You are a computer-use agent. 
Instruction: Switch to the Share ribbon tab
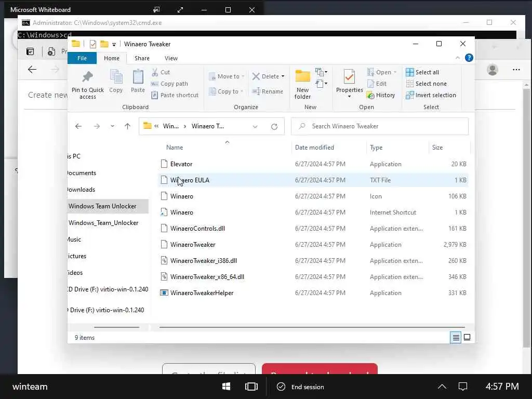click(142, 58)
